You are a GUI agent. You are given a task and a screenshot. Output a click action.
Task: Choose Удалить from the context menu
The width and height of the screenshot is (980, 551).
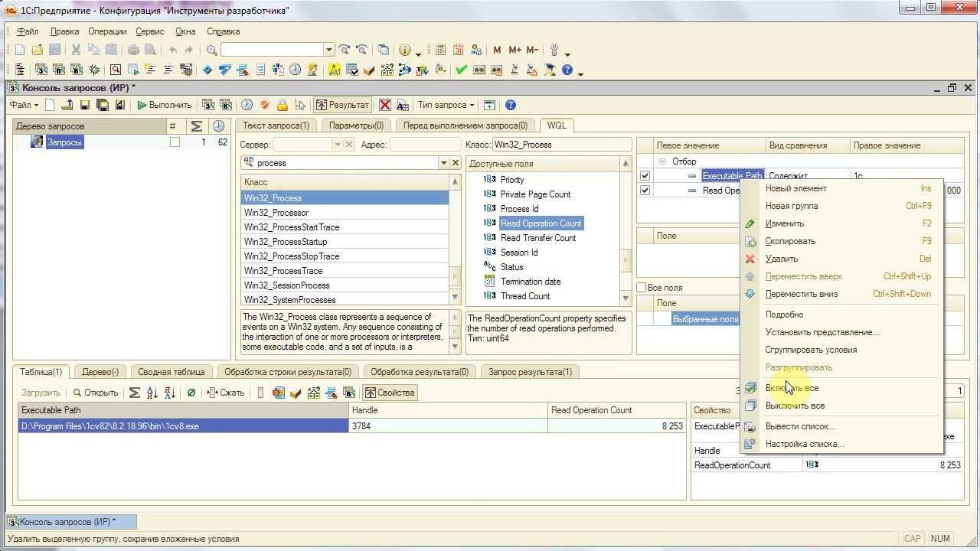point(781,259)
